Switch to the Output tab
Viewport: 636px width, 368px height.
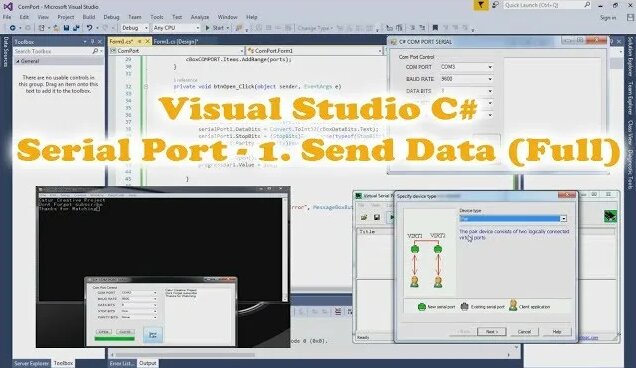pos(148,363)
